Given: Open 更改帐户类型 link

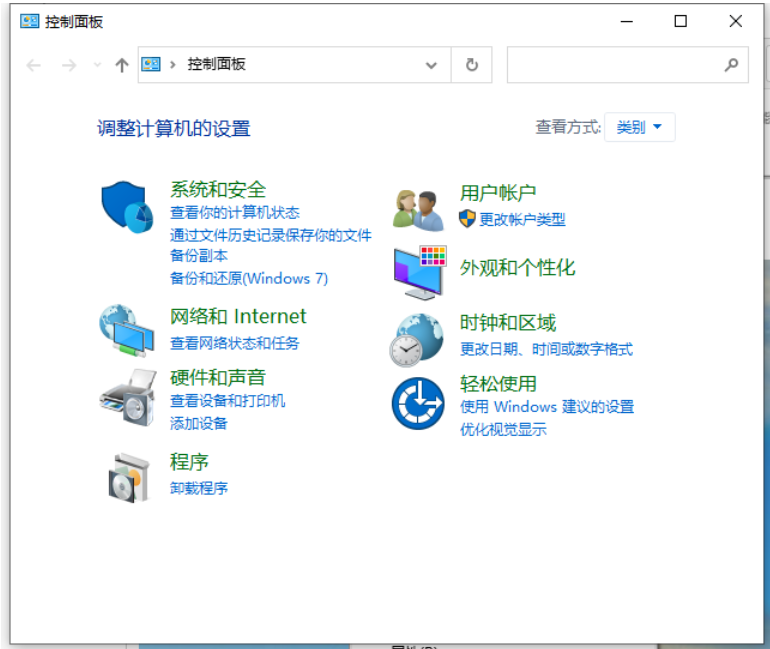Looking at the screenshot, I should pos(522,219).
